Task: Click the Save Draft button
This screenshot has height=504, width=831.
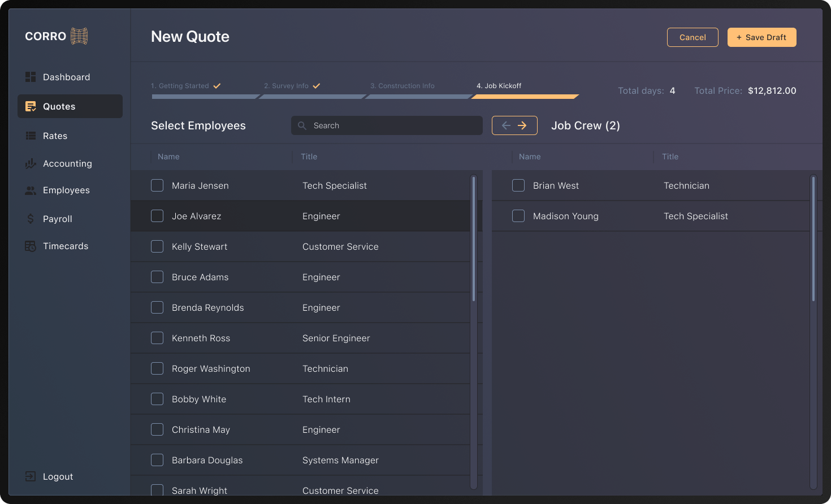Action: click(762, 37)
